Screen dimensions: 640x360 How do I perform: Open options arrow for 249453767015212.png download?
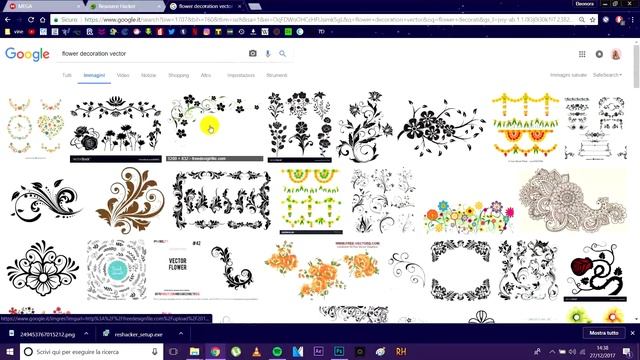[x=86, y=333]
